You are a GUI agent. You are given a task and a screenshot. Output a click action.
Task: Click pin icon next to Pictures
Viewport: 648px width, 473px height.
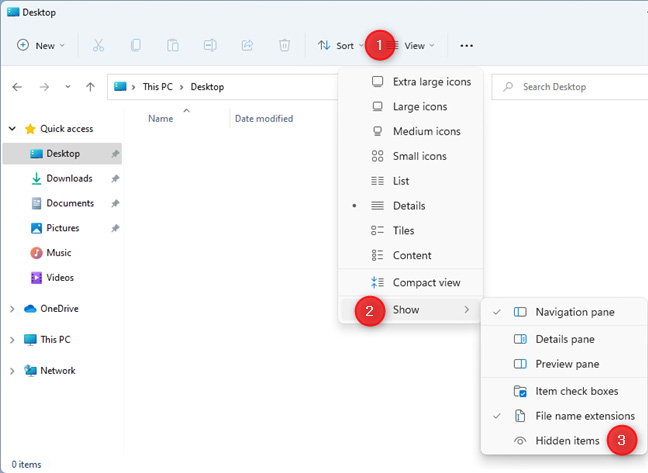click(x=115, y=228)
